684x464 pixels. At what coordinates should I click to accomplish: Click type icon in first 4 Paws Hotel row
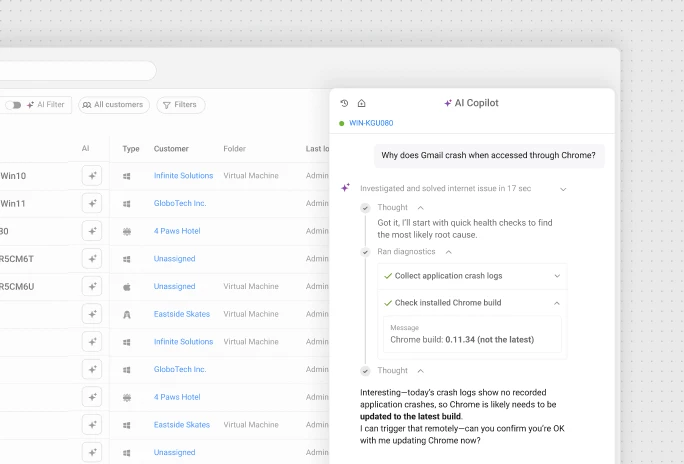click(x=127, y=232)
